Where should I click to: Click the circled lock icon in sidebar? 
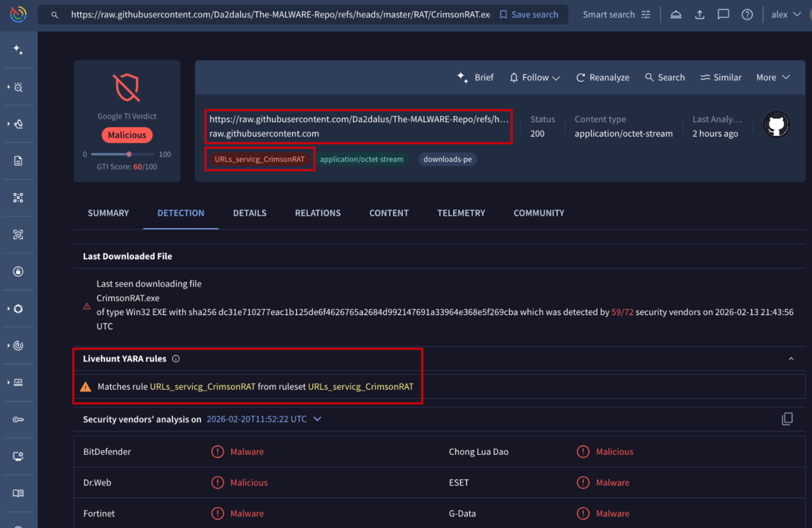(18, 272)
